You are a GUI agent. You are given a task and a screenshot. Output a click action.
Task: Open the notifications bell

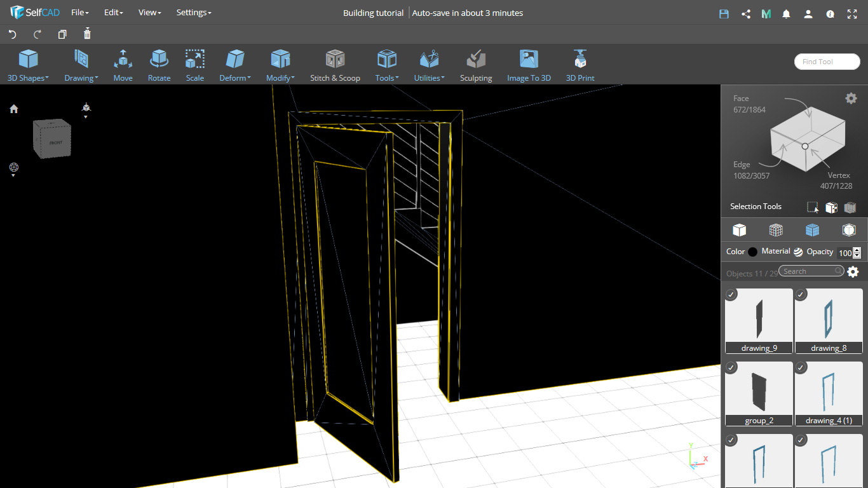787,13
